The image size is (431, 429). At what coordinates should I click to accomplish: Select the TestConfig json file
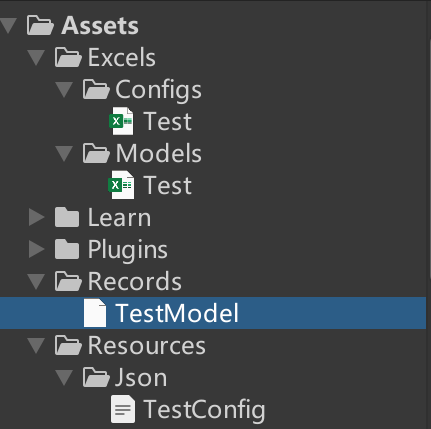(204, 409)
